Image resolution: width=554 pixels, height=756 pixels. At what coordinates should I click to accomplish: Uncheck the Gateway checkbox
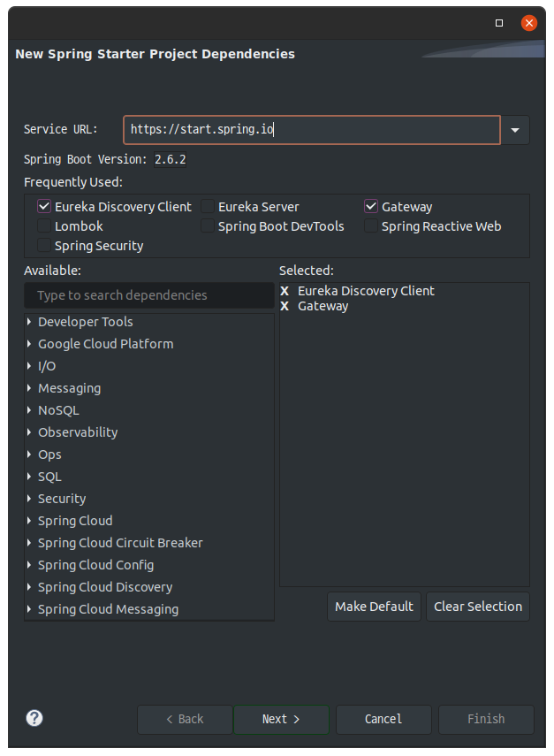(371, 206)
